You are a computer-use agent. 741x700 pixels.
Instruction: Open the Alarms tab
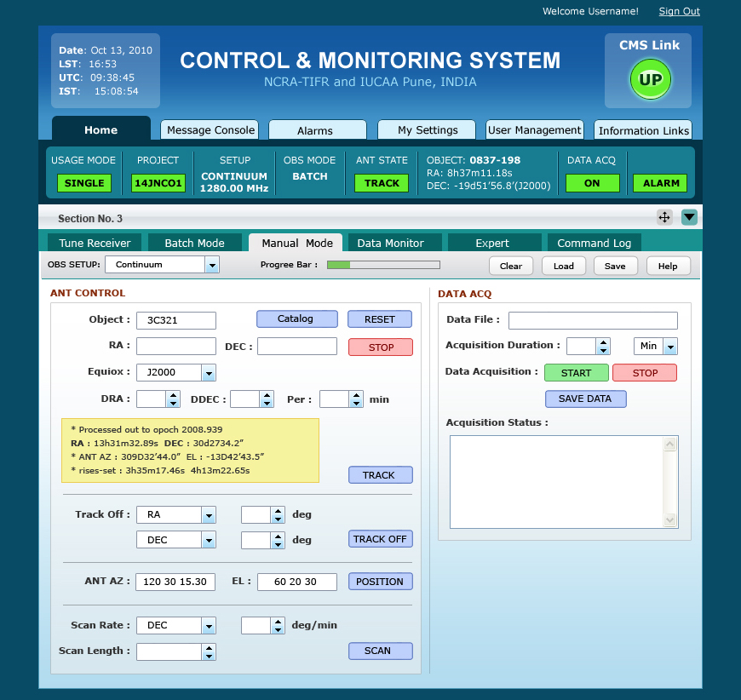[317, 130]
